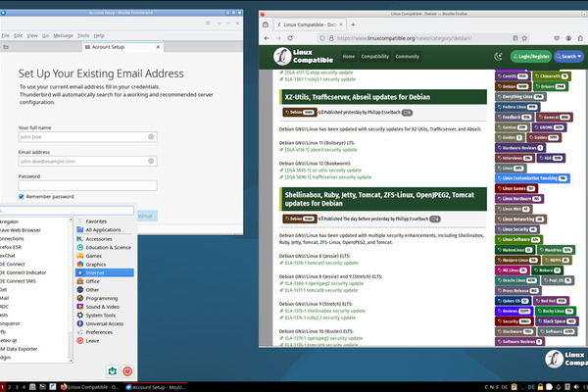
Task: Open the Compatibility nav menu item
Action: (x=374, y=57)
